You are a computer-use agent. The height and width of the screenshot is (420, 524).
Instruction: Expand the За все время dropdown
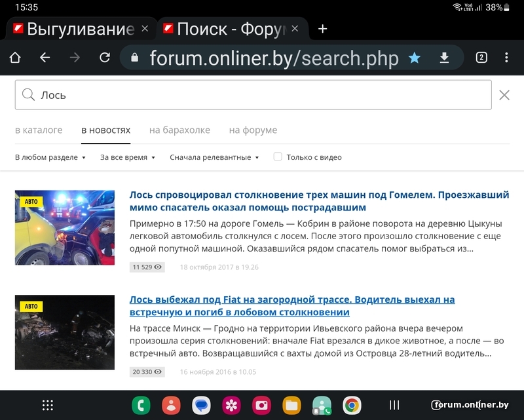[128, 157]
